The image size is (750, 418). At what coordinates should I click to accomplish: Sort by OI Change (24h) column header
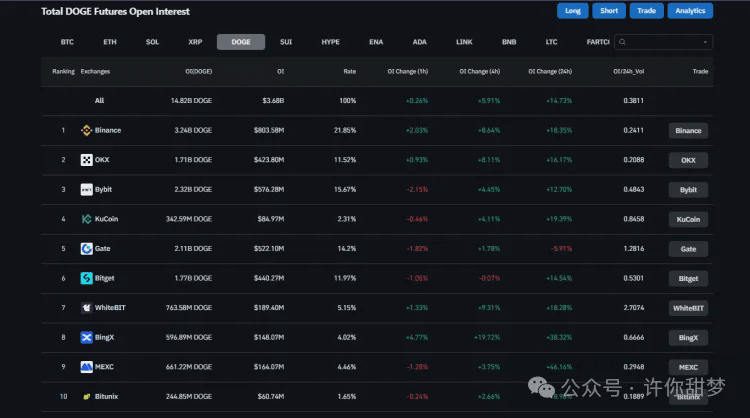point(550,71)
